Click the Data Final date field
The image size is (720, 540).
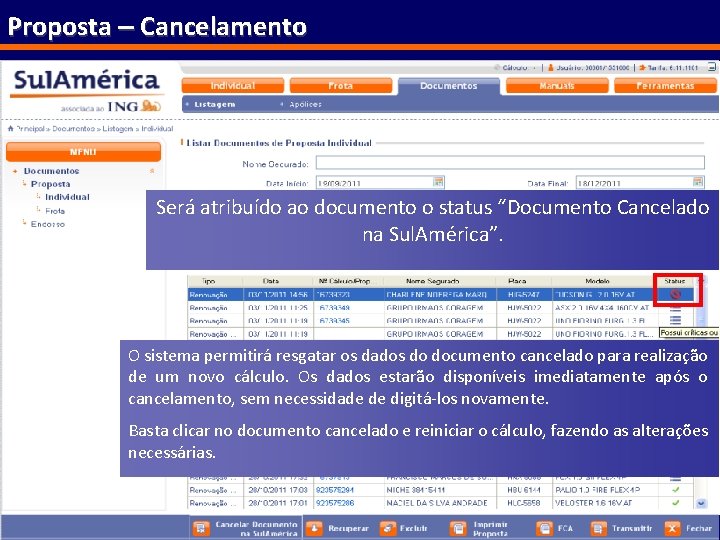point(634,183)
